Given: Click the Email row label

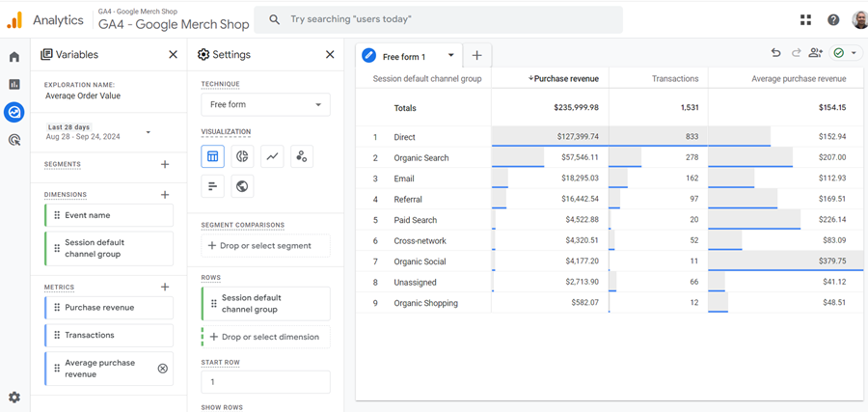Looking at the screenshot, I should (404, 179).
